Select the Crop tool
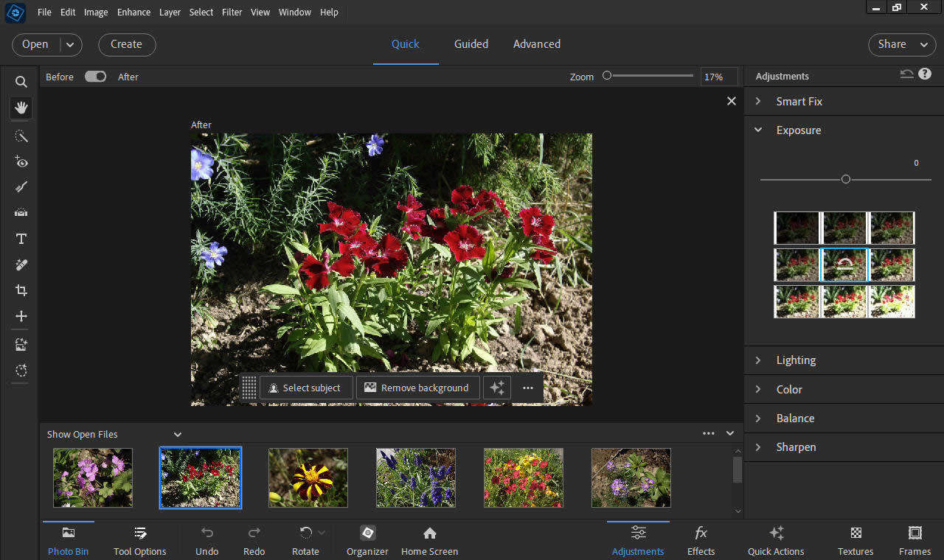Viewport: 944px width, 560px height. click(x=21, y=290)
